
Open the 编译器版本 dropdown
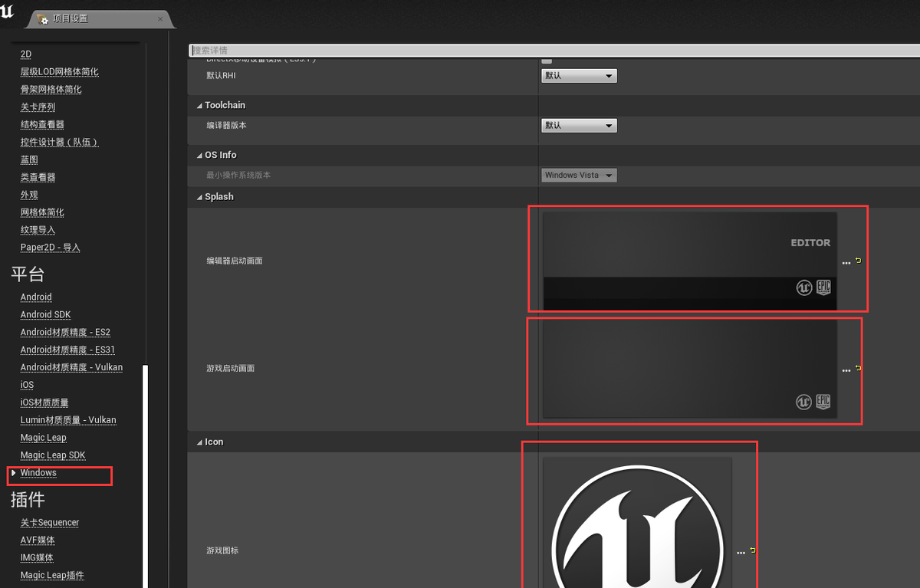579,126
